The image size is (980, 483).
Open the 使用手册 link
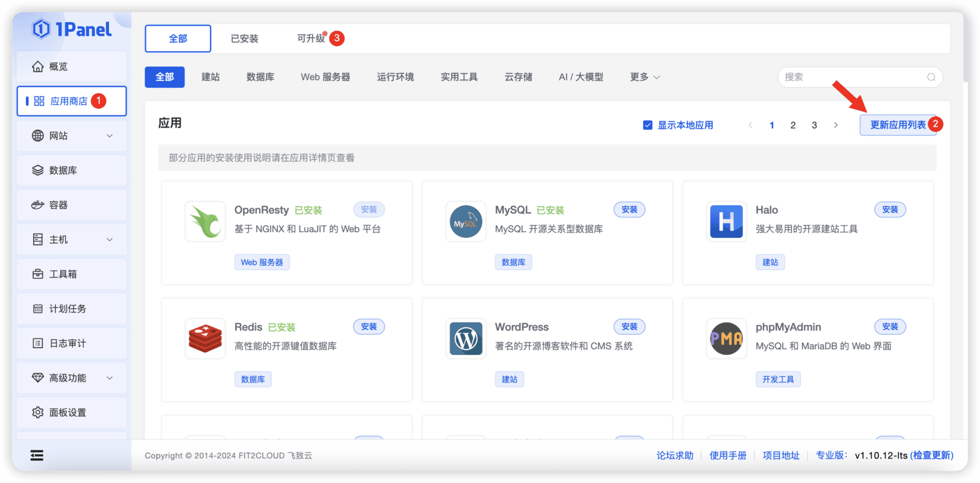(728, 455)
